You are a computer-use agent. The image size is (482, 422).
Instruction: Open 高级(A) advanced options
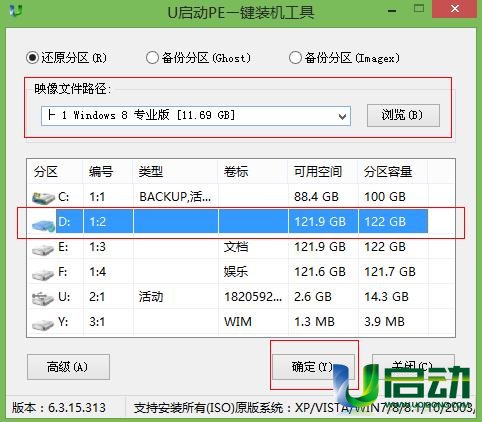pyautogui.click(x=68, y=367)
